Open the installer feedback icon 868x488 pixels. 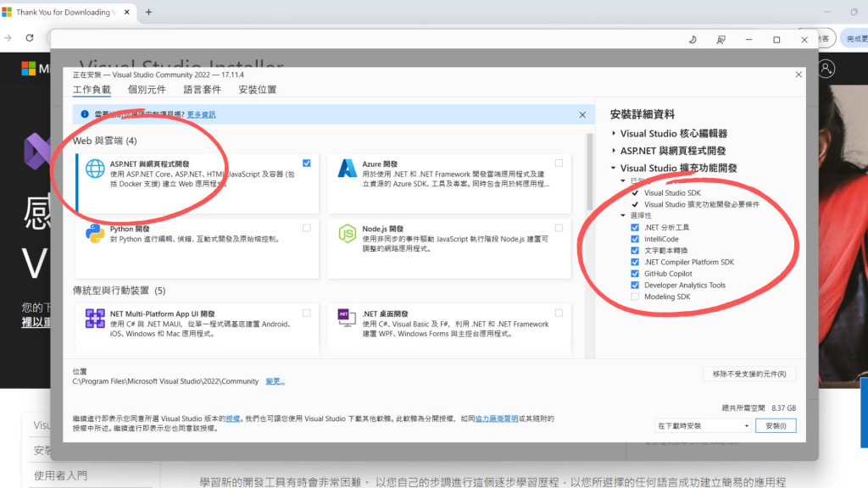pos(721,40)
